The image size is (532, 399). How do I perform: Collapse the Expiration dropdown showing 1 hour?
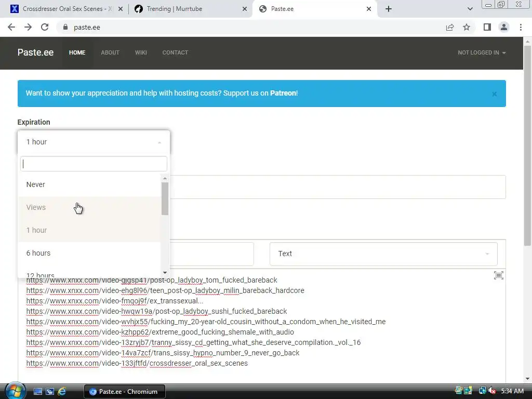94,142
